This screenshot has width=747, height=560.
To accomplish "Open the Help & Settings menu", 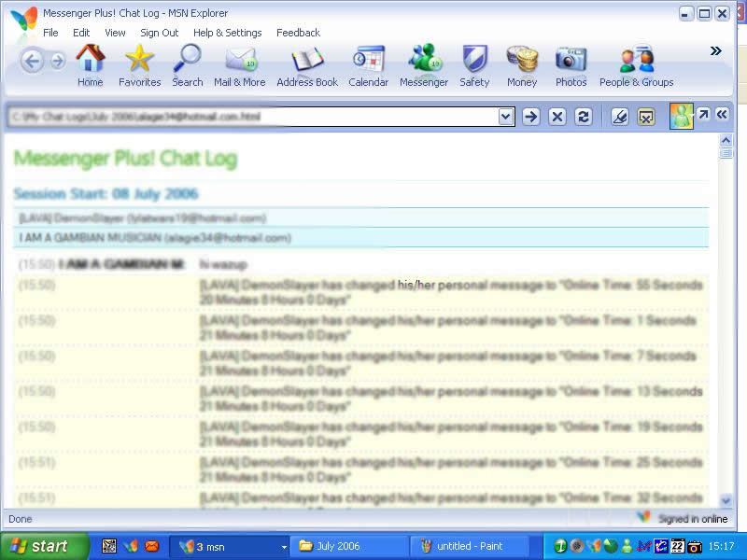I will (x=227, y=33).
